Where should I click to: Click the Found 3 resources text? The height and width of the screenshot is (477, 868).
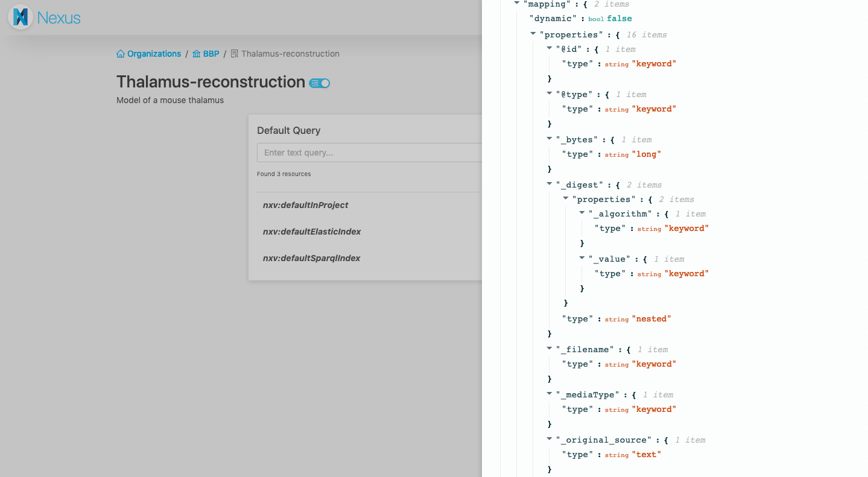284,174
